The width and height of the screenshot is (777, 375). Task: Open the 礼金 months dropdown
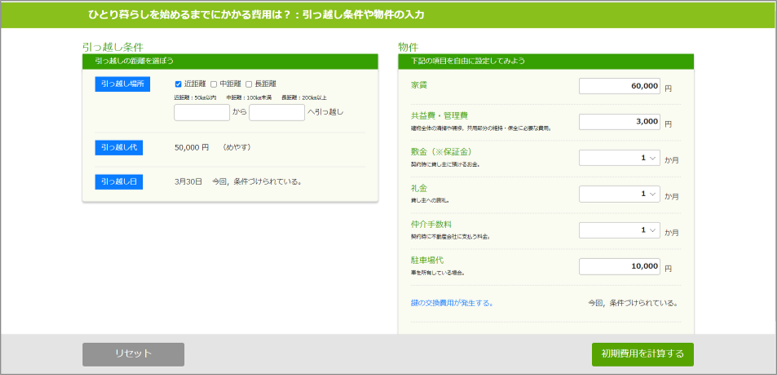[x=619, y=194]
